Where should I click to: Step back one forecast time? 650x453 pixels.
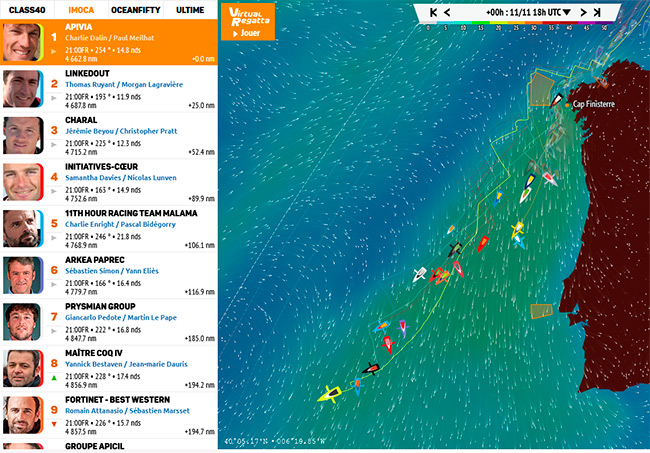coord(447,13)
